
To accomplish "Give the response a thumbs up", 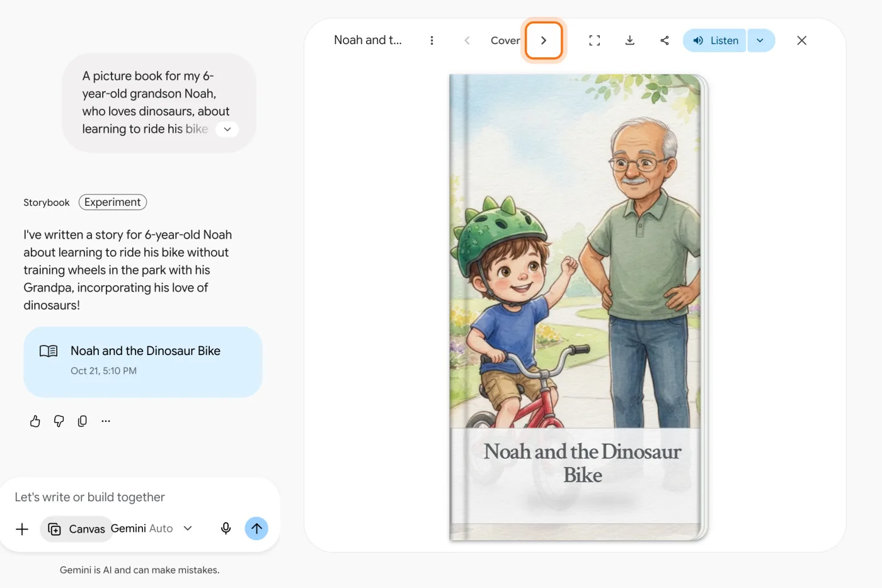I will (35, 421).
